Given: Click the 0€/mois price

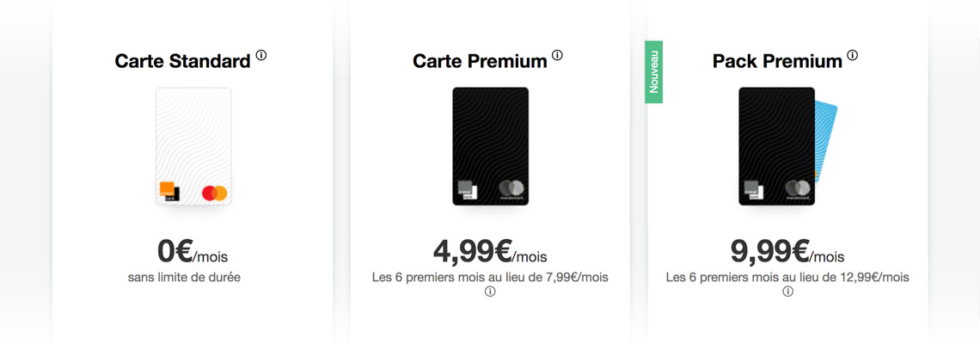Looking at the screenshot, I should [193, 251].
